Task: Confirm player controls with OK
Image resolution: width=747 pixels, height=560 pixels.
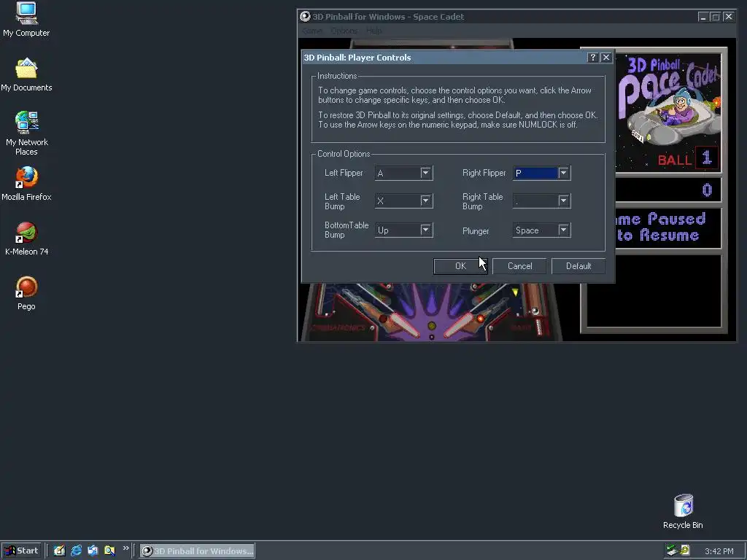Action: pyautogui.click(x=460, y=266)
